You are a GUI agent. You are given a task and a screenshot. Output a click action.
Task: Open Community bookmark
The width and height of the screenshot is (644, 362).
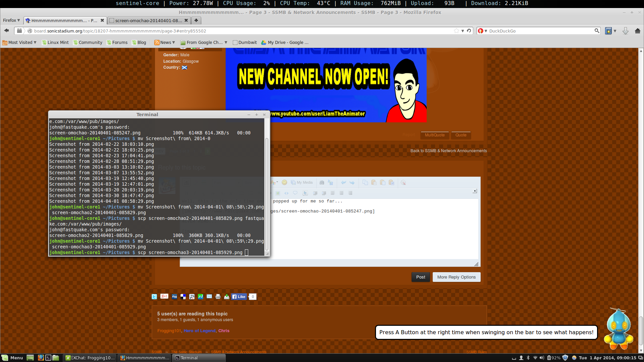pos(88,43)
